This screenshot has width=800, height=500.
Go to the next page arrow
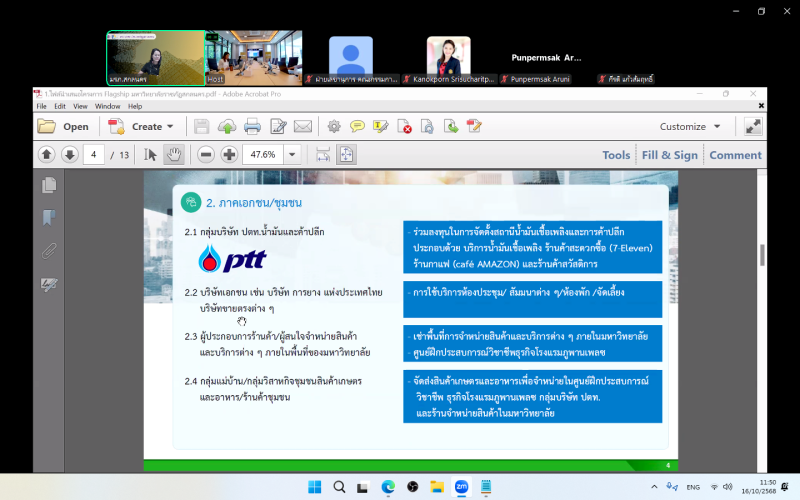pyautogui.click(x=69, y=155)
